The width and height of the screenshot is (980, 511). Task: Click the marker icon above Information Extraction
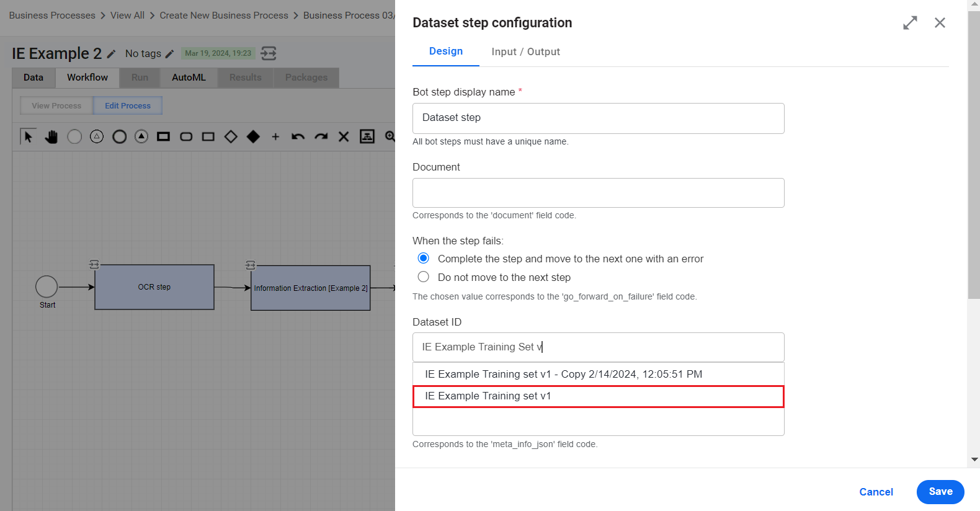[251, 265]
